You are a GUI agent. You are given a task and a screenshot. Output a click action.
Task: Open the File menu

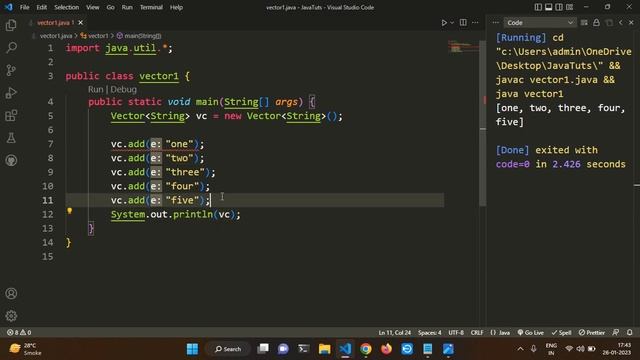click(x=24, y=7)
